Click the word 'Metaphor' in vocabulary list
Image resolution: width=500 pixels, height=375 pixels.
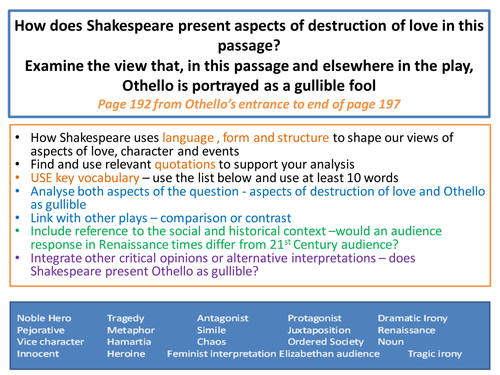pyautogui.click(x=131, y=330)
